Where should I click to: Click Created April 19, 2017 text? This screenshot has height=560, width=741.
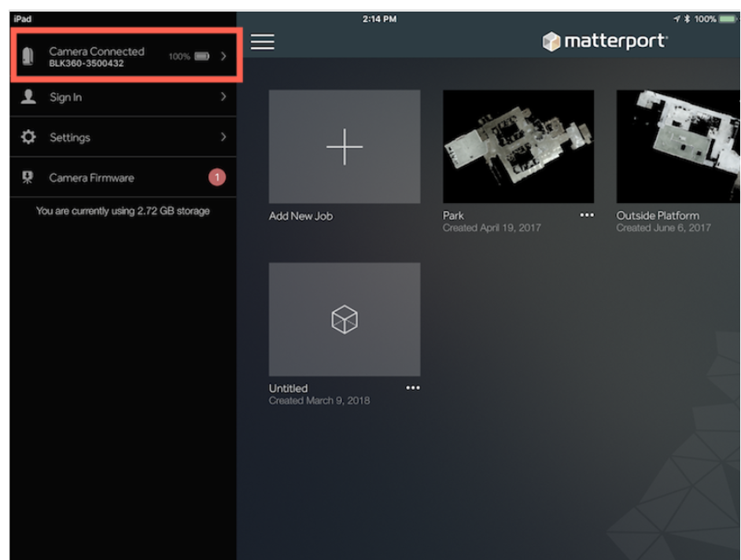[492, 228]
